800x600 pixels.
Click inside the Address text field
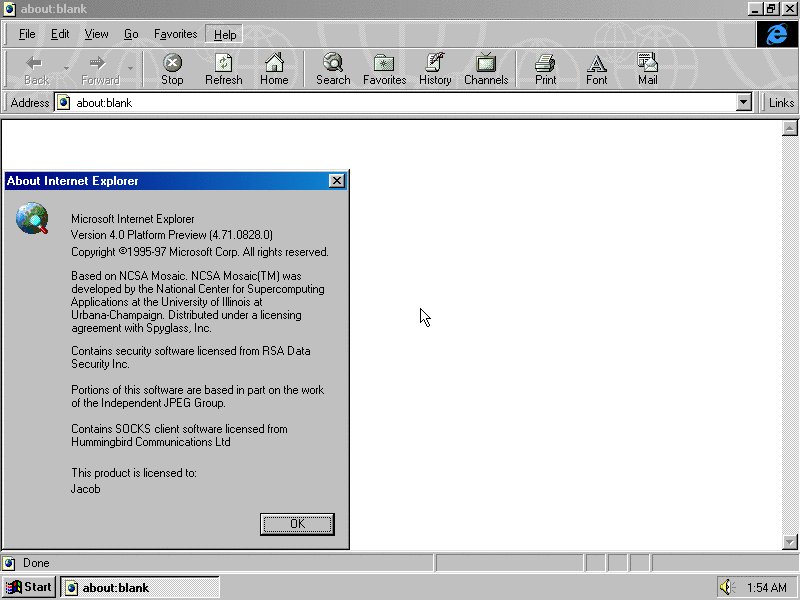tap(403, 103)
